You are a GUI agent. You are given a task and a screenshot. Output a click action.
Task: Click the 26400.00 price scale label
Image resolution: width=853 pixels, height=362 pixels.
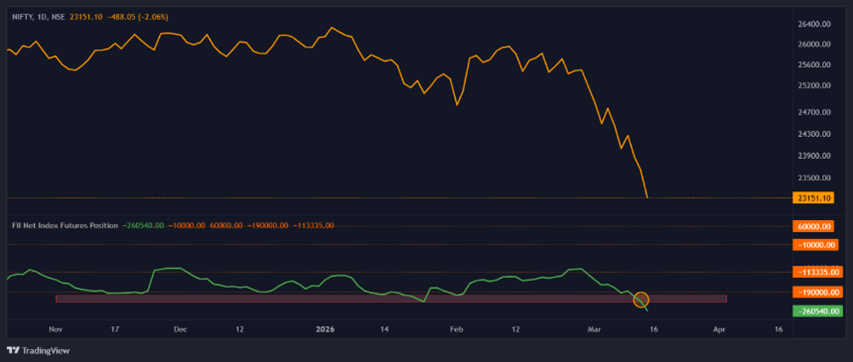click(814, 24)
